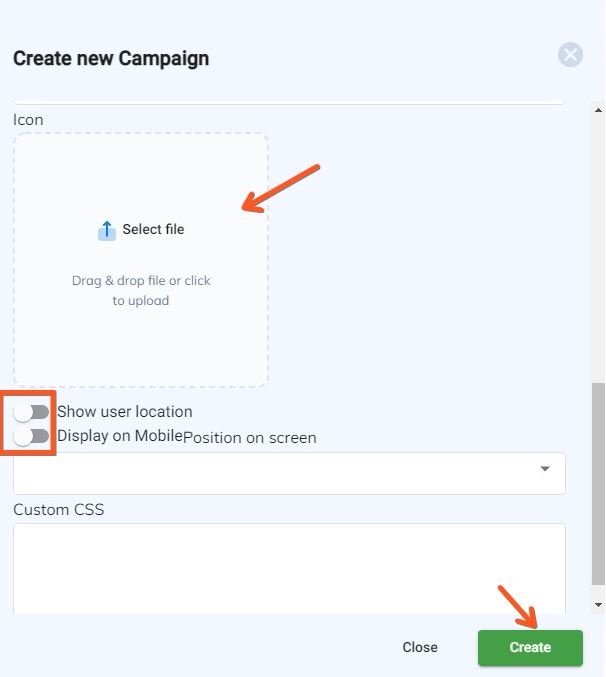
Task: Click the Create new Campaign heading
Action: [111, 59]
